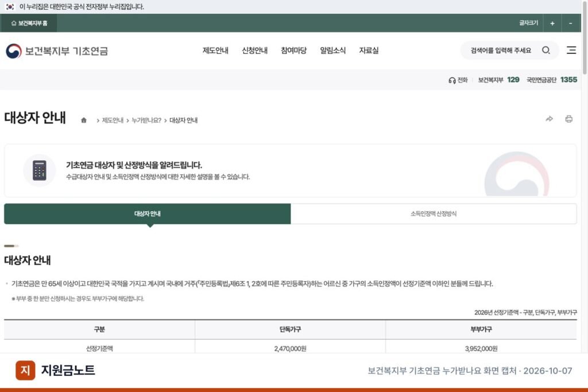Click the 부부가구 column header

[x=481, y=329]
